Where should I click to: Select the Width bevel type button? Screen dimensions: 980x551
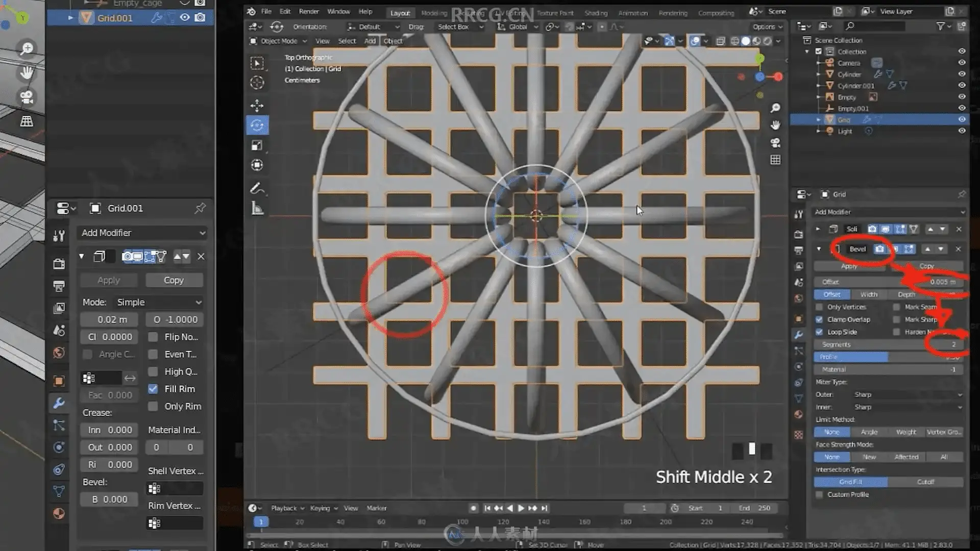click(x=869, y=294)
